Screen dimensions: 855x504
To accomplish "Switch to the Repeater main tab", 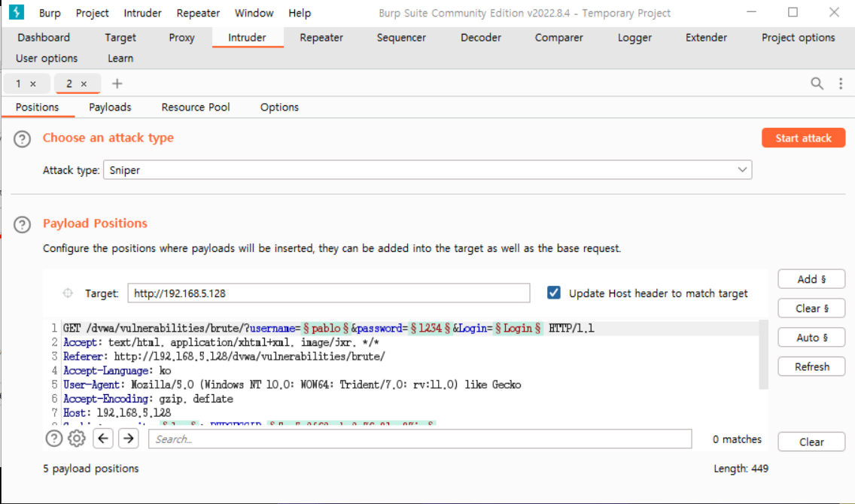I will [321, 38].
